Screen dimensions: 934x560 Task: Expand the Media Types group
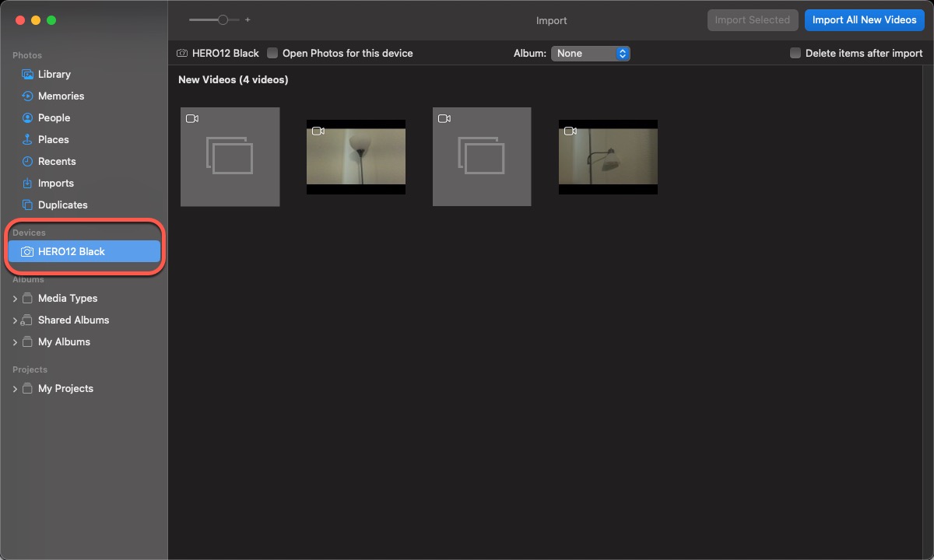point(15,299)
